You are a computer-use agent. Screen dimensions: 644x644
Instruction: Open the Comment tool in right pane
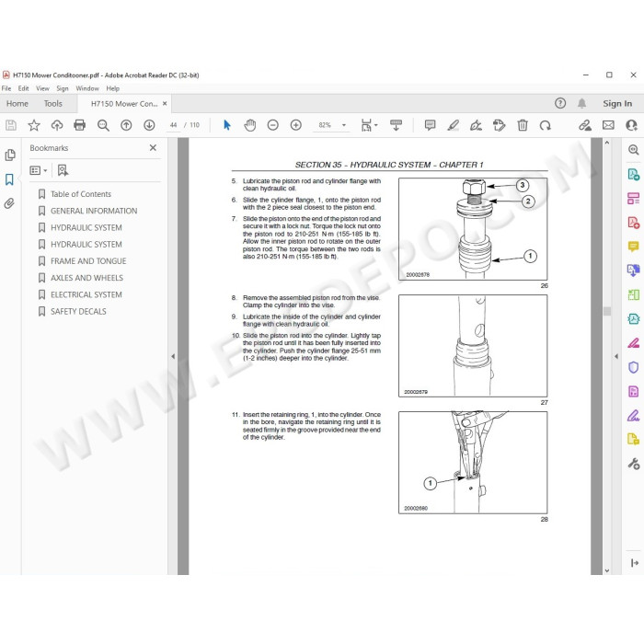(633, 246)
